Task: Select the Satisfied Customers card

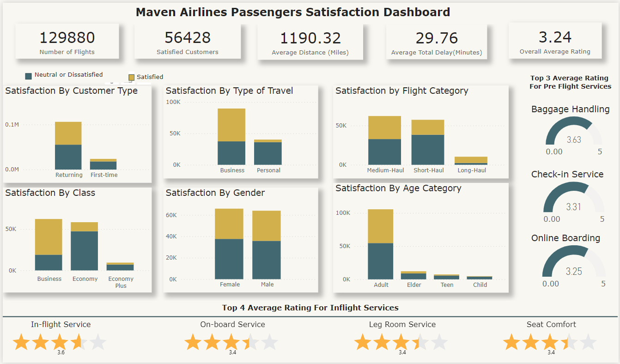Action: pos(187,42)
